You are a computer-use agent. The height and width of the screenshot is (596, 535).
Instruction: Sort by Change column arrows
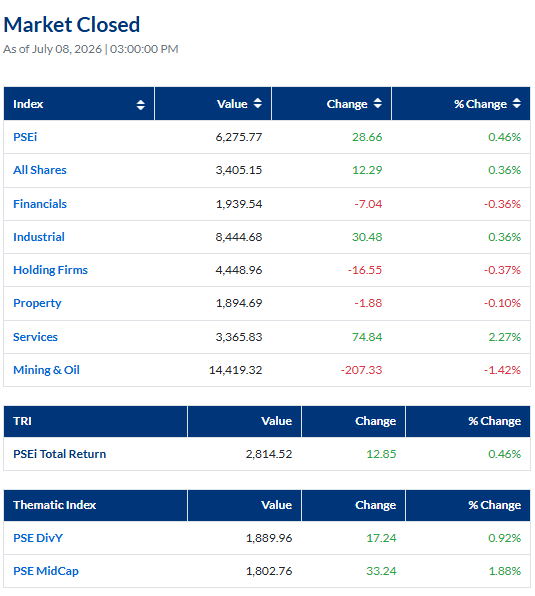coord(378,103)
